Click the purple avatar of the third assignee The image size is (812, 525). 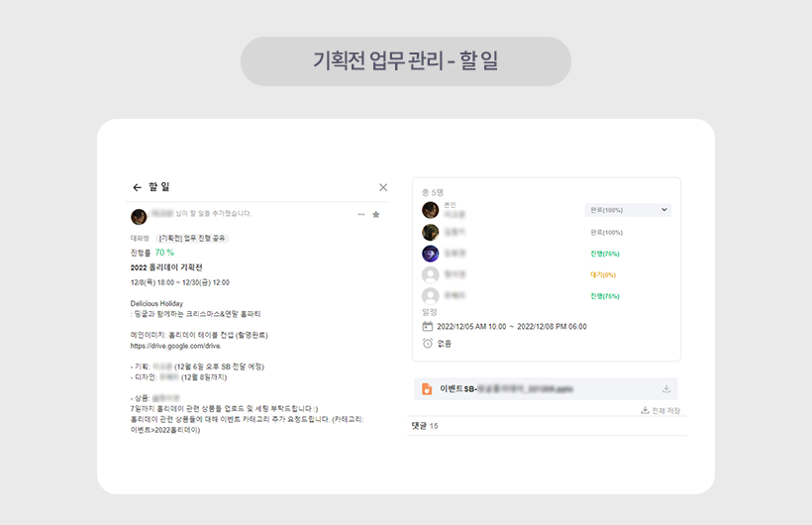click(x=430, y=254)
